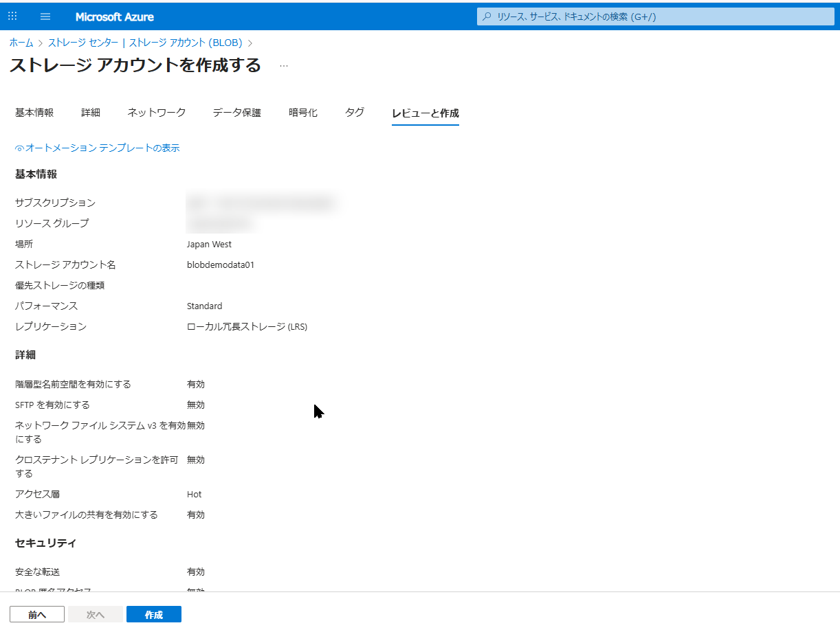Select the 暗号化 tab
Viewport: 840px width, 632px height.
pos(303,113)
